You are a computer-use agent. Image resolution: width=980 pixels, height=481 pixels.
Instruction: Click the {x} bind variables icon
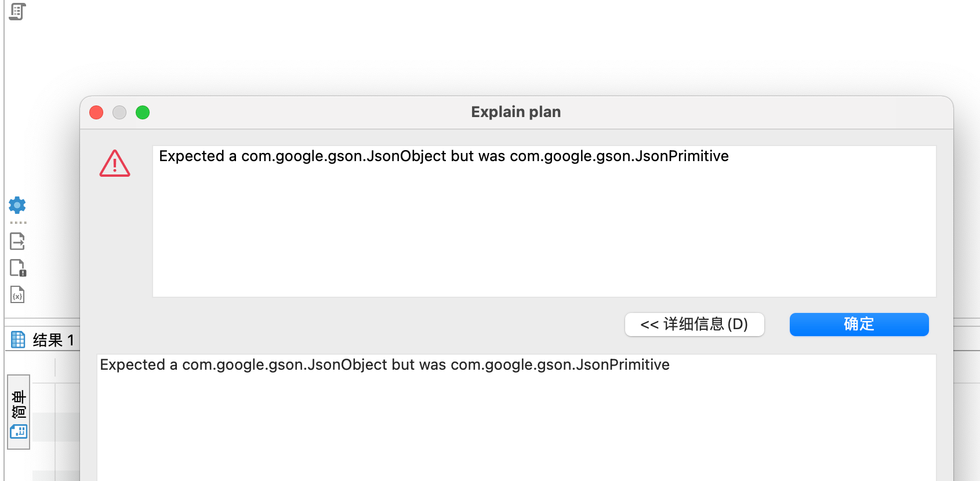pos(17,295)
